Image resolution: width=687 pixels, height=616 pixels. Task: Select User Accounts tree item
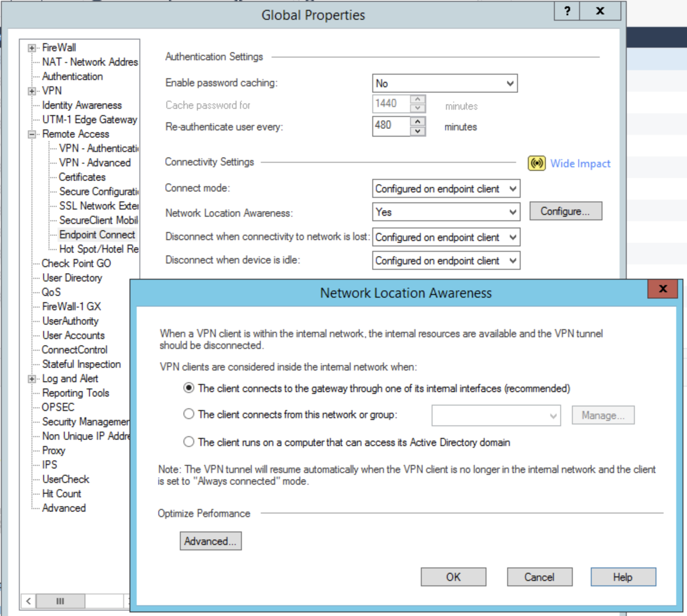[x=73, y=335]
